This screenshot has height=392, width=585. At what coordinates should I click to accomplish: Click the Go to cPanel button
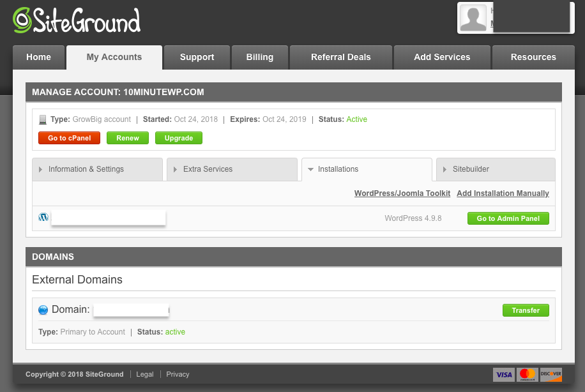tap(70, 138)
